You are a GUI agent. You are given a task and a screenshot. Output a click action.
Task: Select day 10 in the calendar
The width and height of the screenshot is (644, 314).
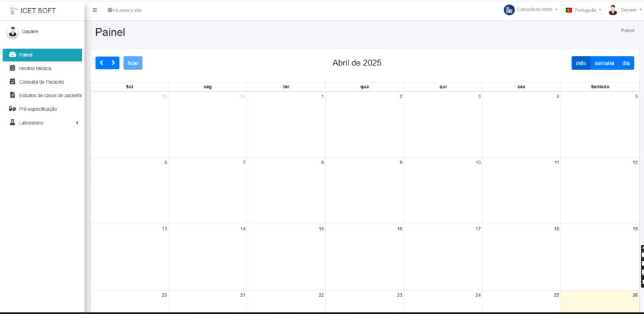coord(443,191)
